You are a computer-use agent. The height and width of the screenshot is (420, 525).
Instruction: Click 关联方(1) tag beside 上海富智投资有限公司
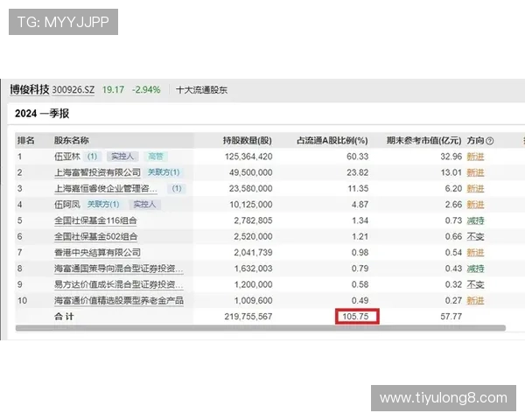(x=164, y=172)
